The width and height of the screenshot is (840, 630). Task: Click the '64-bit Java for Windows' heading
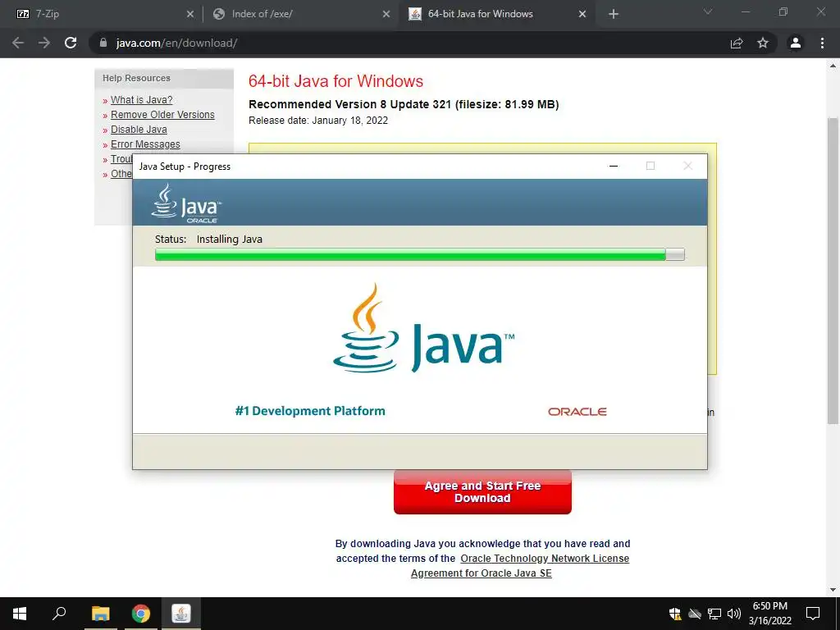pos(336,81)
